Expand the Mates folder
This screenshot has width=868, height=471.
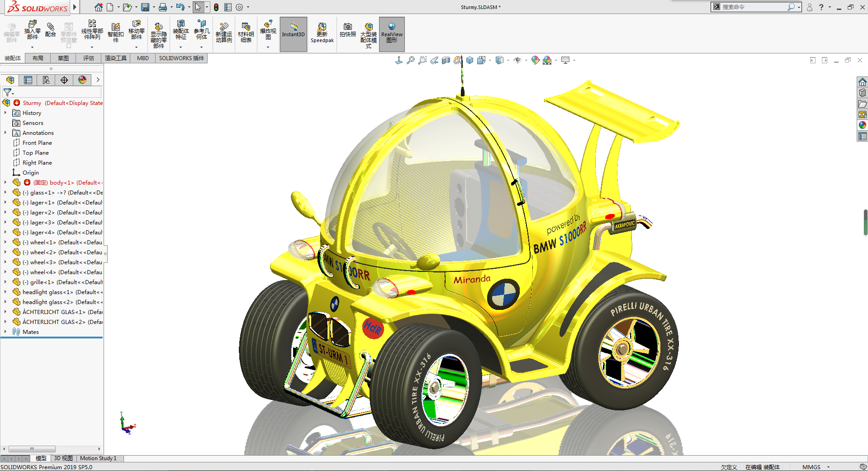5,332
